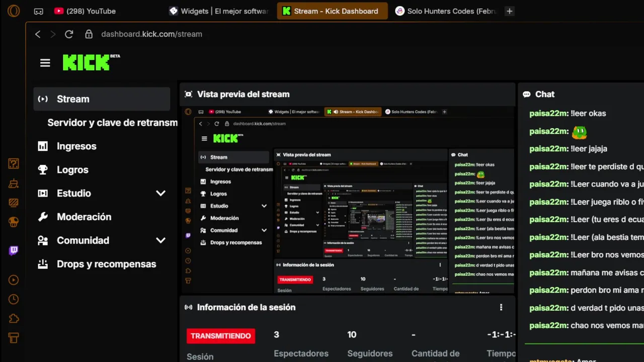Open the Twitch sidebar panel
Viewport: 644px width, 362px height.
(14, 250)
